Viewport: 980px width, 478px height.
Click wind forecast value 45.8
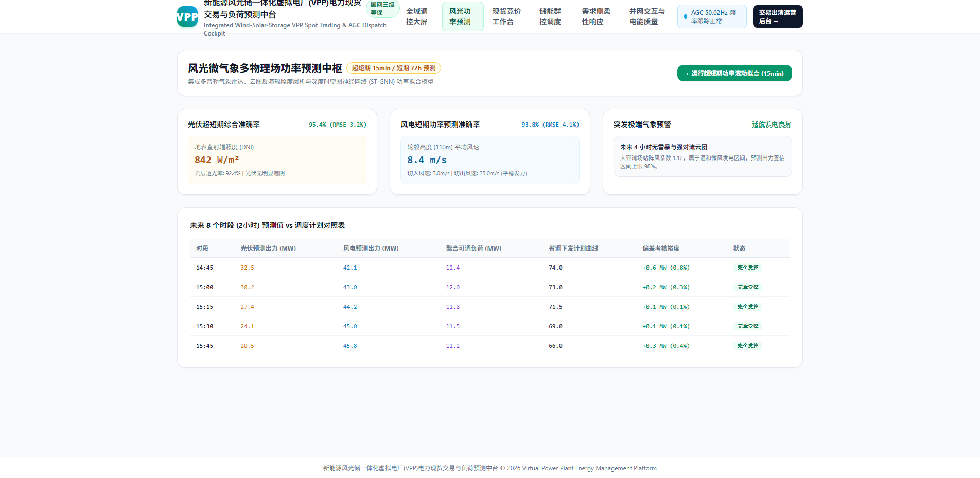350,346
